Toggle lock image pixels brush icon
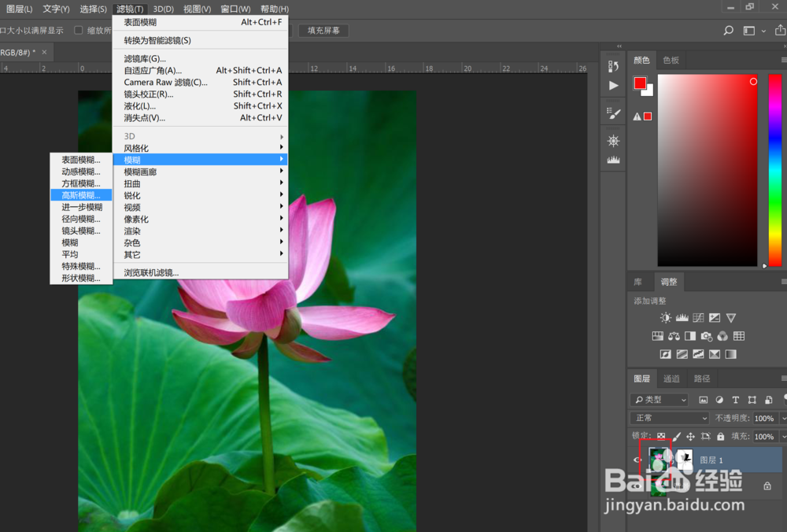 pyautogui.click(x=677, y=436)
